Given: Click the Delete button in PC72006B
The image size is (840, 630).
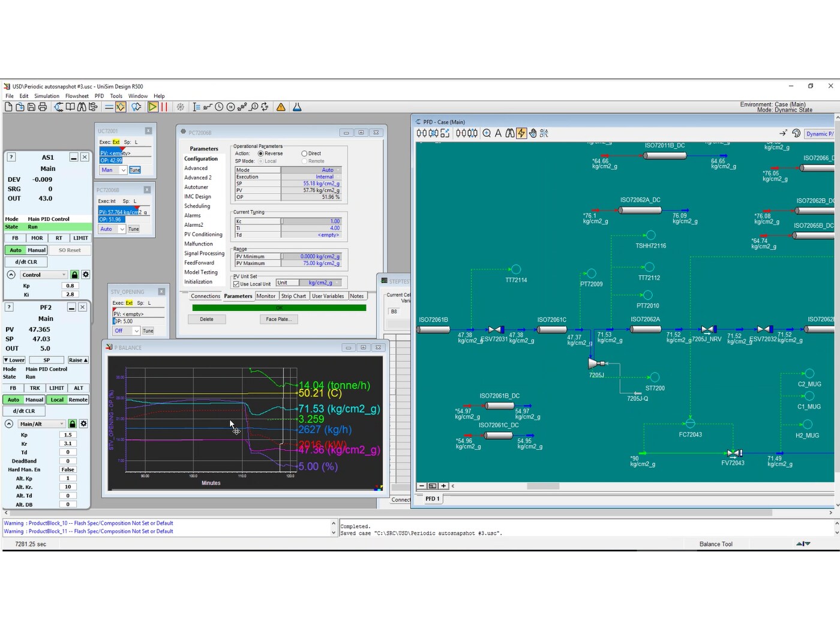Looking at the screenshot, I should click(206, 319).
